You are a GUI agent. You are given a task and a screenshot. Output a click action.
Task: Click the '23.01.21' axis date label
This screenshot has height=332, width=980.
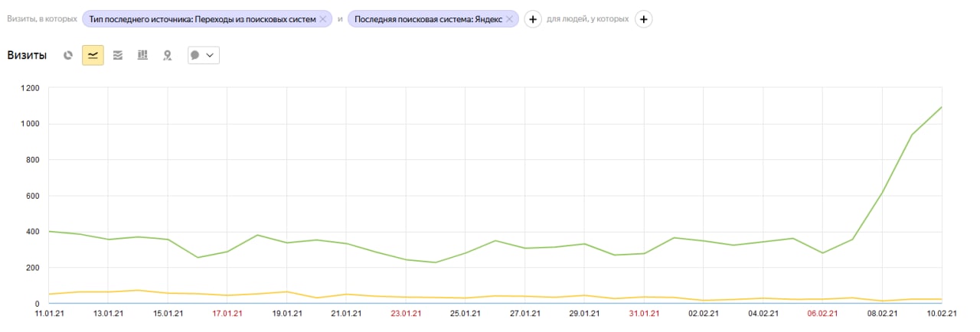pyautogui.click(x=406, y=313)
